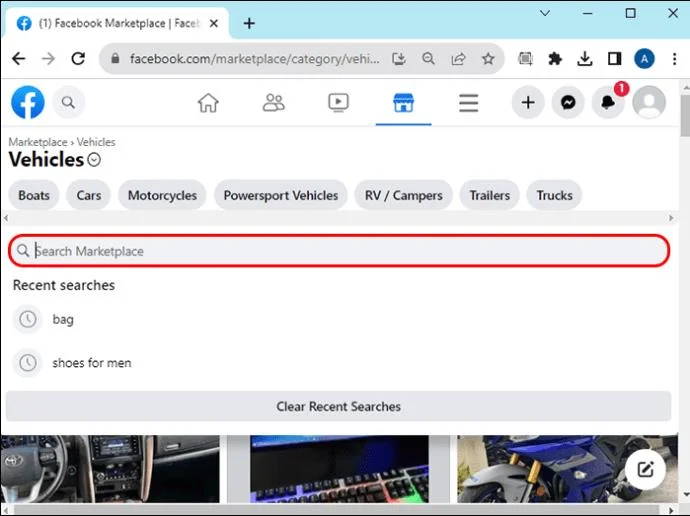Open the browser Downloads icon
This screenshot has height=516, width=690.
pyautogui.click(x=584, y=59)
